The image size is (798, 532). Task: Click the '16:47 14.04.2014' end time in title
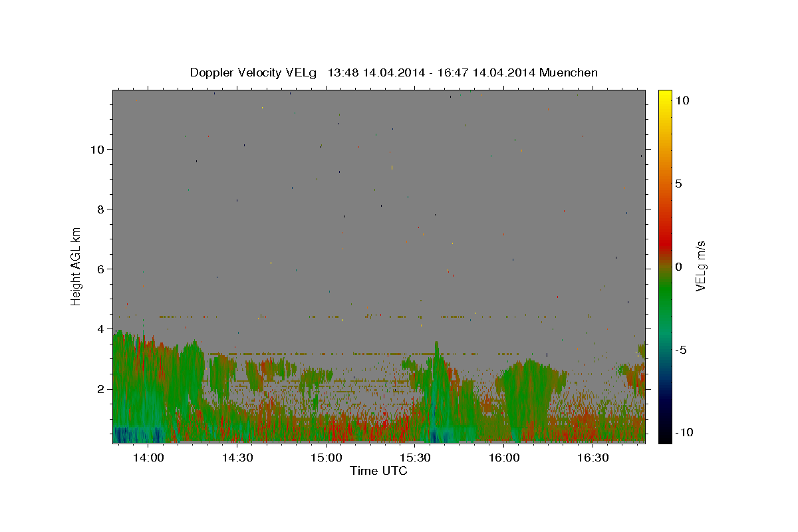486,72
